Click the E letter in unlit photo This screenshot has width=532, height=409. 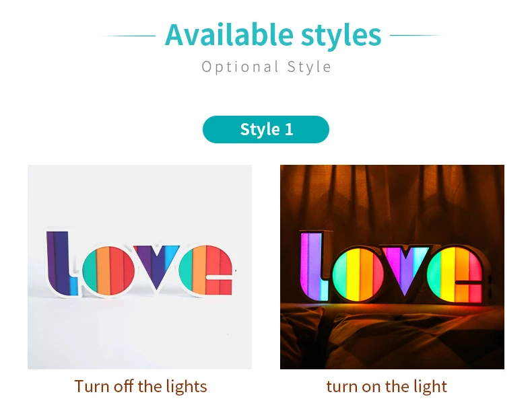tap(206, 270)
